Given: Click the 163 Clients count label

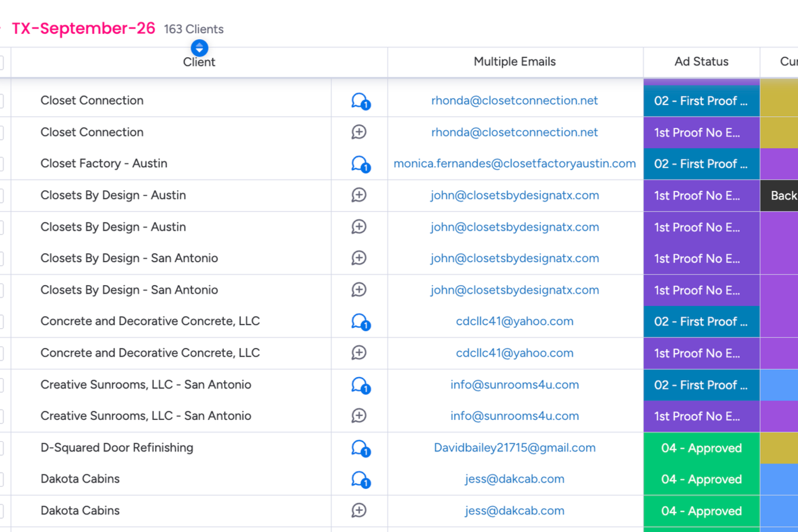Looking at the screenshot, I should [x=194, y=29].
